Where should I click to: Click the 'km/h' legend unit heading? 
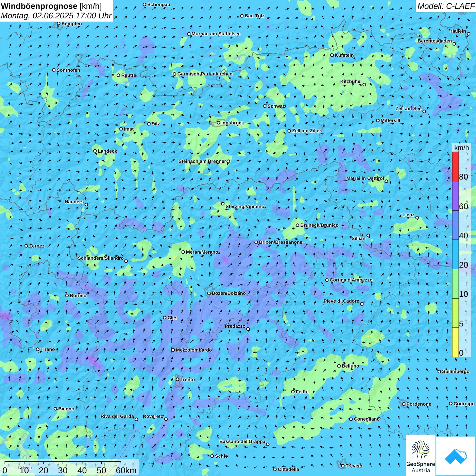(461, 148)
